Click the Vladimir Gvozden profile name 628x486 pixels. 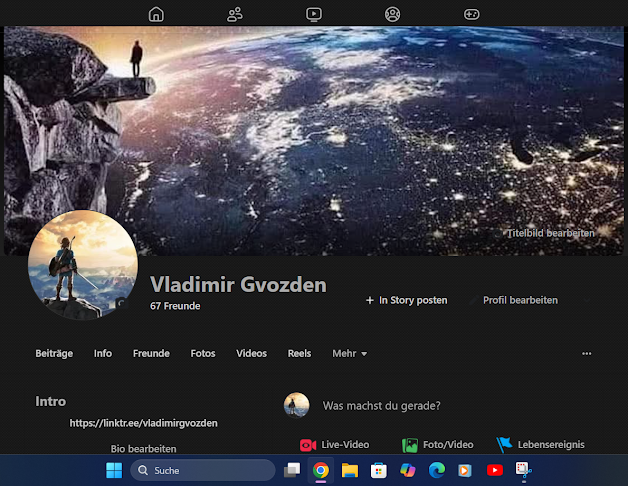[x=238, y=285]
